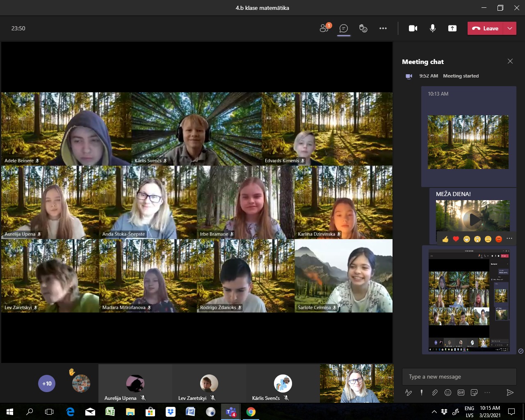Send the chat message

pos(510,393)
